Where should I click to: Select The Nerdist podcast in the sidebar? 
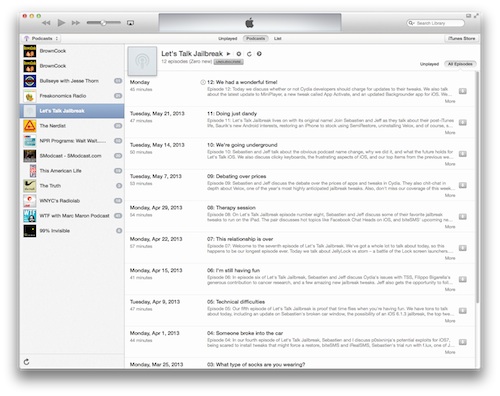pyautogui.click(x=72, y=126)
